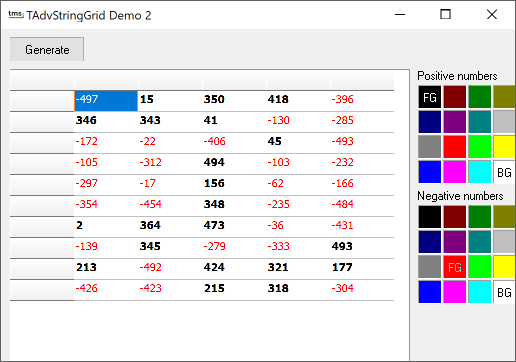Select grid cell with value 350
This screenshot has height=362, width=516.
(234, 101)
